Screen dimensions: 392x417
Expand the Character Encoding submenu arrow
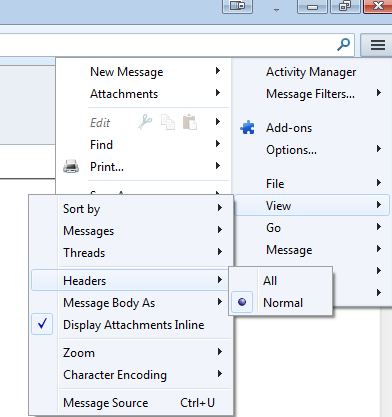(220, 374)
